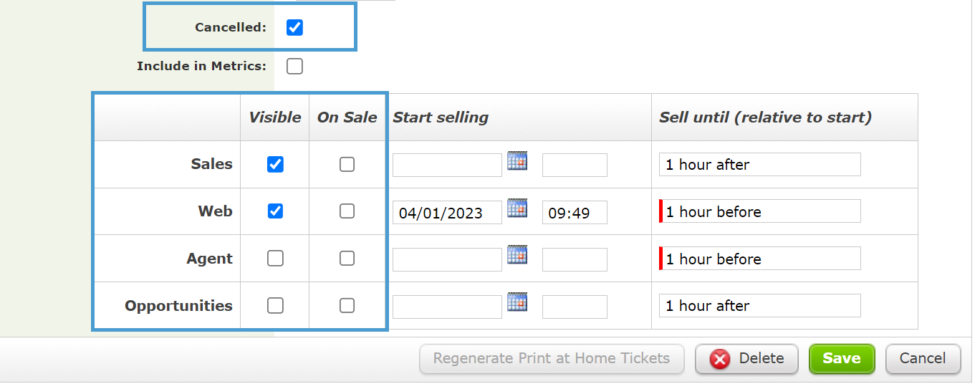980x389 pixels.
Task: Enable Include in Metrics checkbox
Action: tap(294, 67)
